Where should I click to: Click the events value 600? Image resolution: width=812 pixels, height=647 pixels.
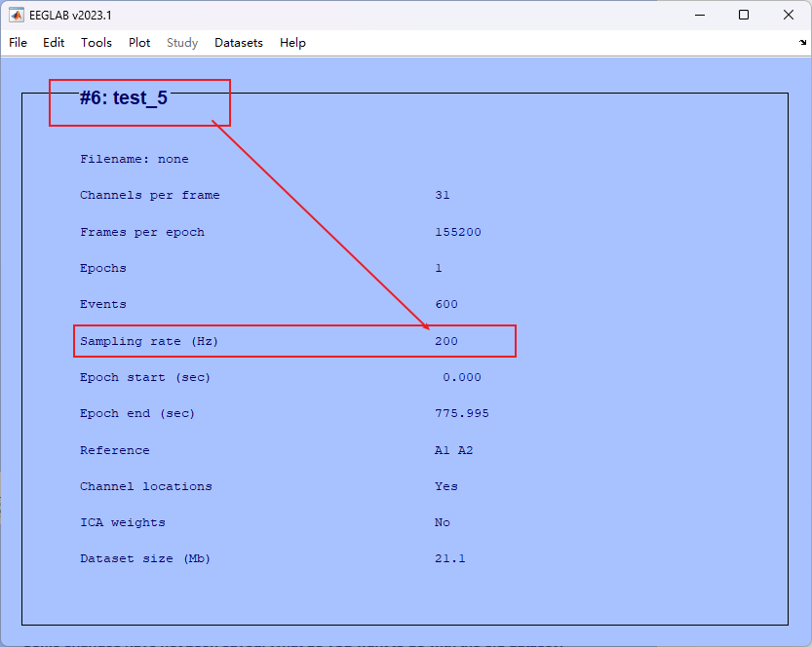[x=446, y=304]
